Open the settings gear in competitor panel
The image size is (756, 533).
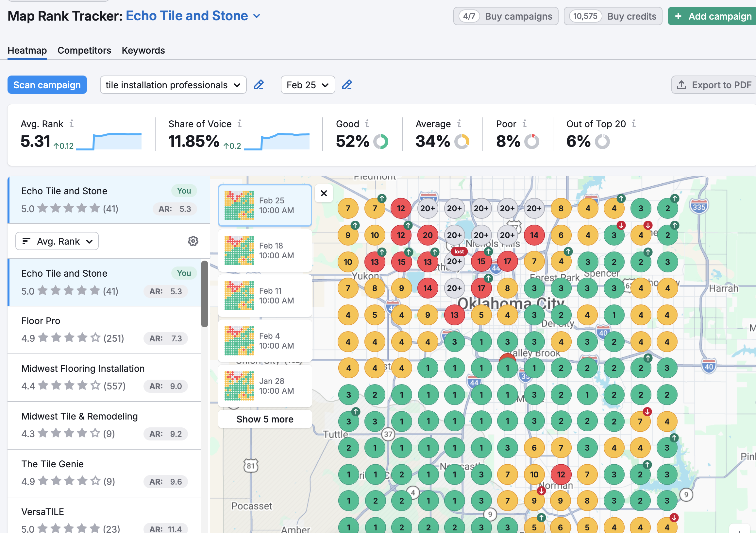[x=193, y=241]
